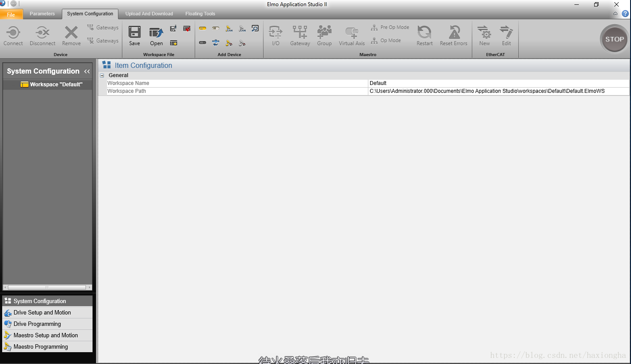Switch to Upload And Download tab

click(149, 14)
